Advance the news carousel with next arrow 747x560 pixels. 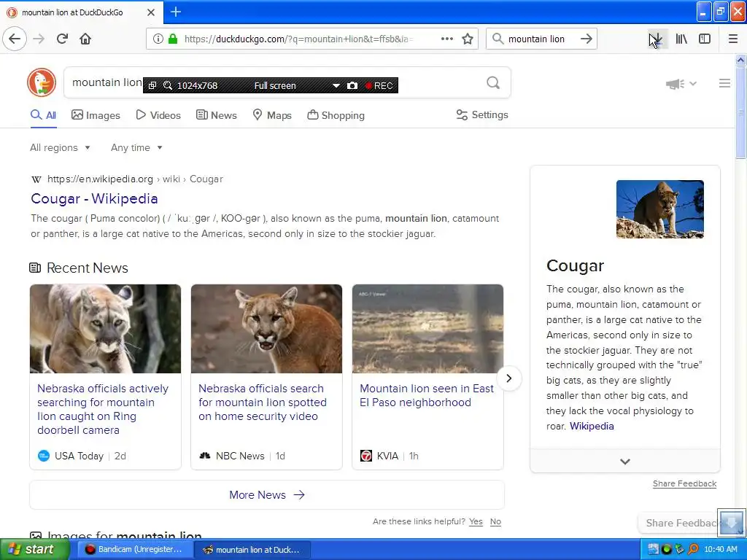508,378
